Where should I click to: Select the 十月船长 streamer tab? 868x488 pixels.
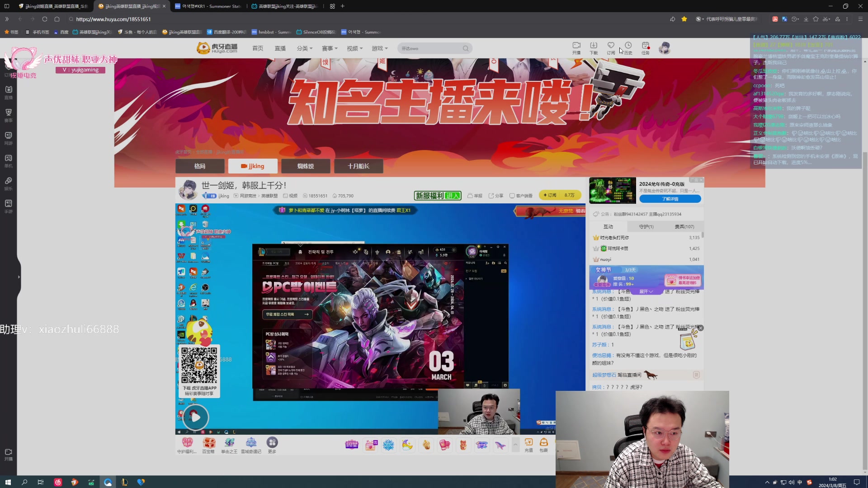[x=359, y=166]
